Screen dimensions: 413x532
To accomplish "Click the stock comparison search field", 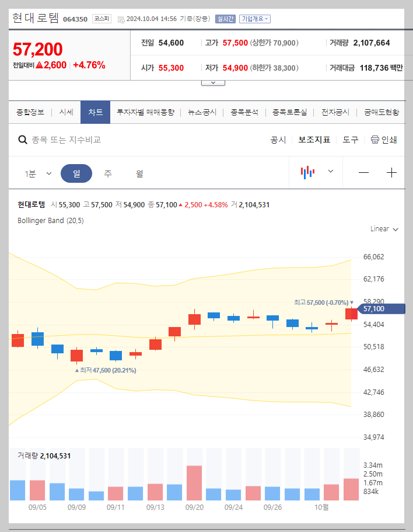I will pyautogui.click(x=87, y=140).
